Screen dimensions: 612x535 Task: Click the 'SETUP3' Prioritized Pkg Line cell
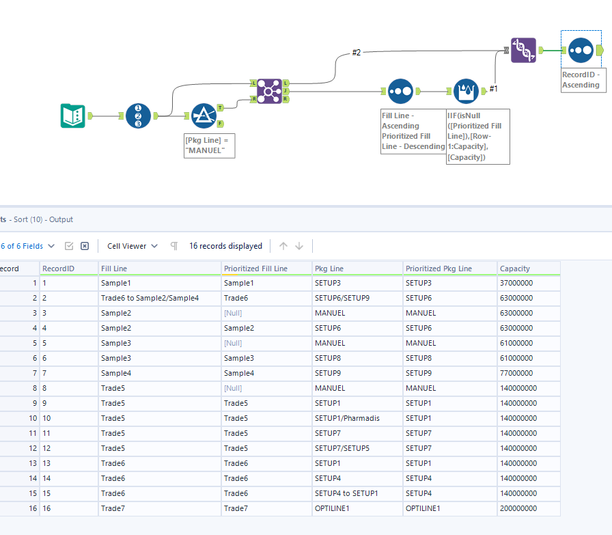[450, 283]
